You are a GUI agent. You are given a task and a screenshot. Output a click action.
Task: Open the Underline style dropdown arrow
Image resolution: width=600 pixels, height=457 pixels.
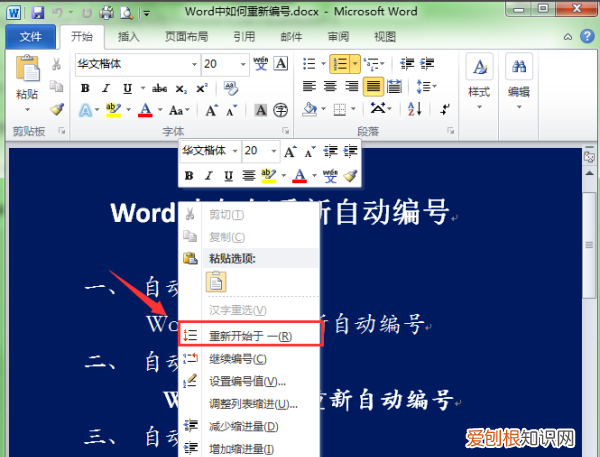click(143, 88)
